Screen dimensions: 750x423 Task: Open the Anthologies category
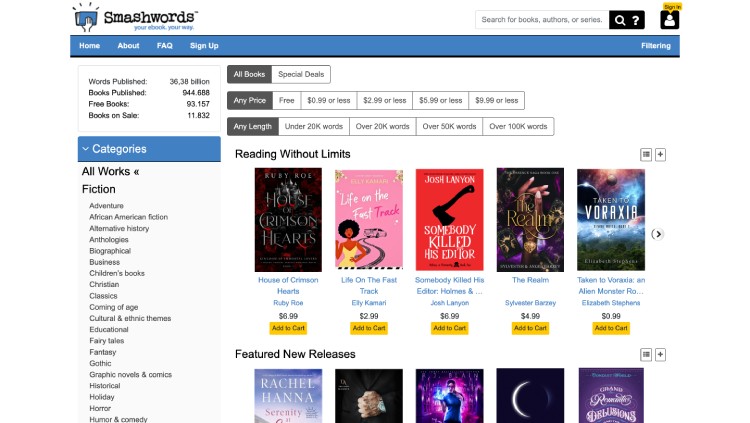109,240
